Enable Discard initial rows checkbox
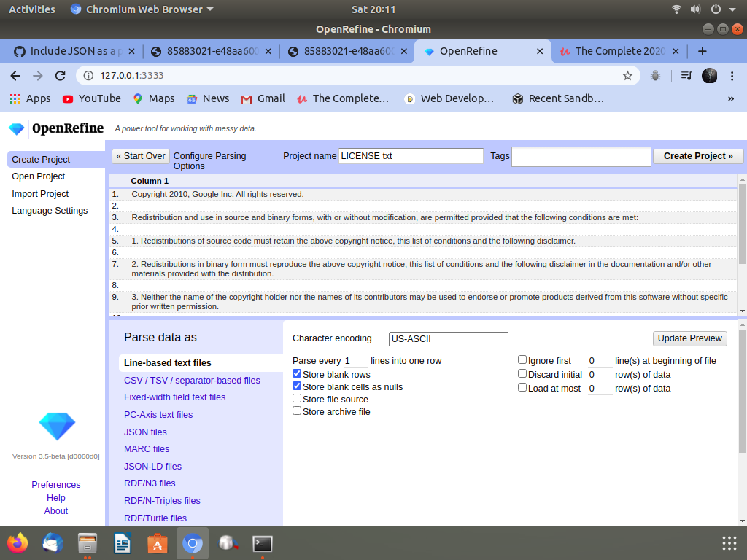 click(x=522, y=374)
